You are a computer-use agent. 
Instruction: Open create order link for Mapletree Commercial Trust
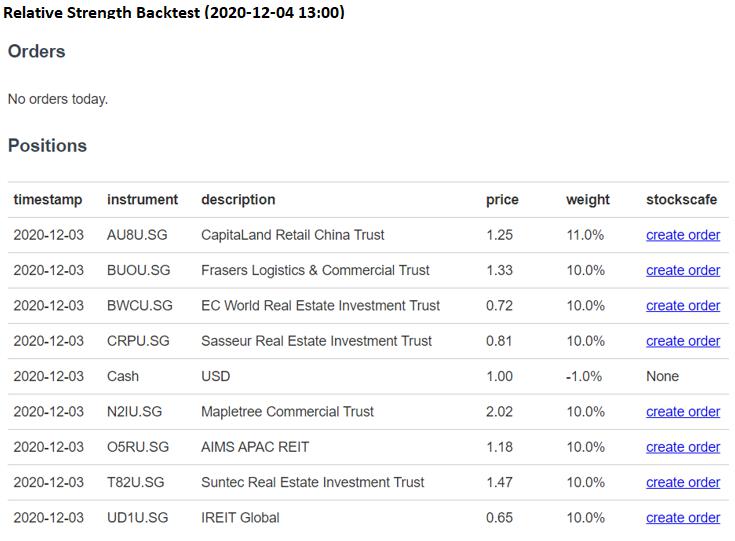[x=682, y=412]
